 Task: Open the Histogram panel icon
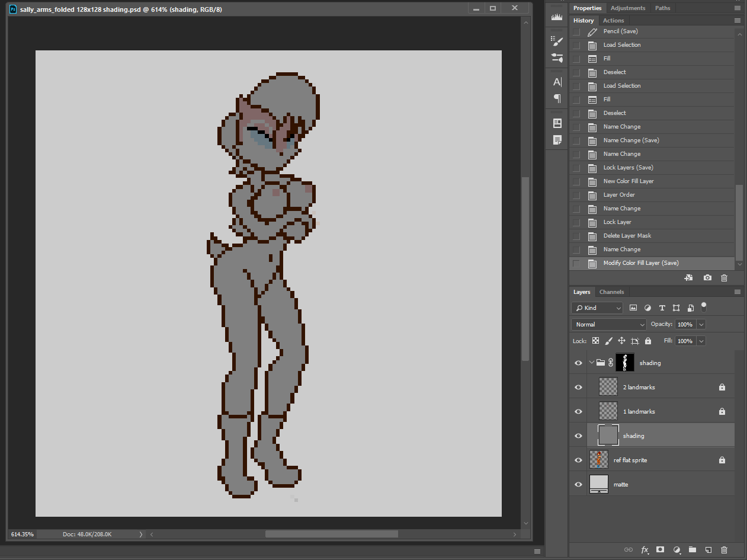pos(557,17)
